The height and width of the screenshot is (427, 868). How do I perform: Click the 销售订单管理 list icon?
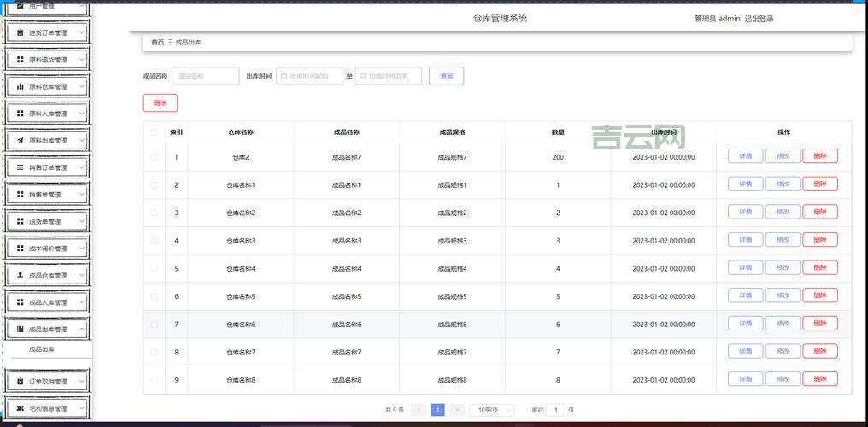tap(21, 167)
